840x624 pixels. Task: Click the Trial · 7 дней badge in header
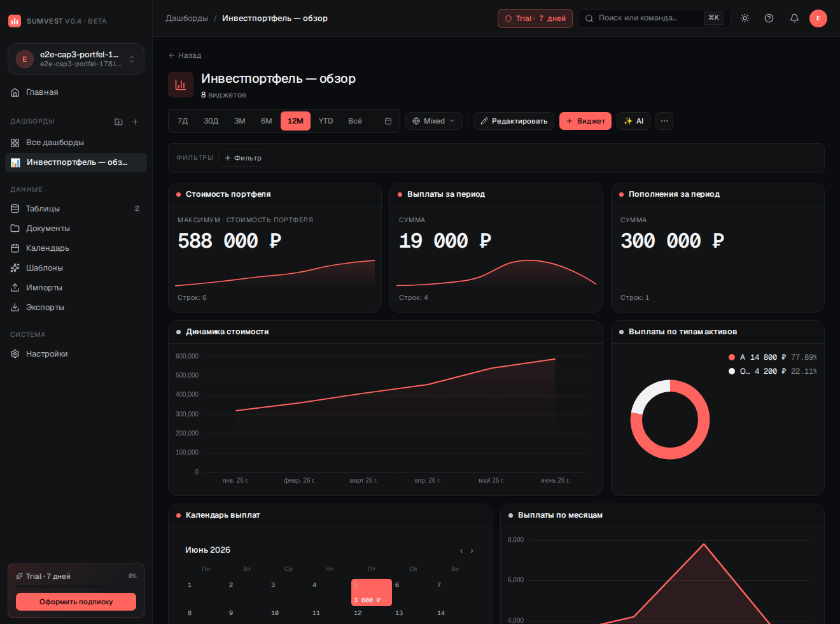coord(535,18)
